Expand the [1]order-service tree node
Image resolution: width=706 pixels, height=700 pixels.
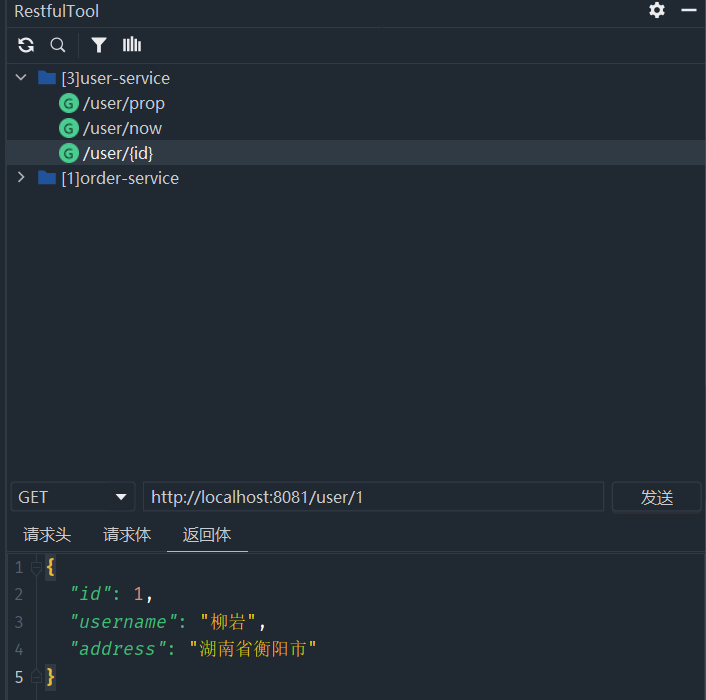click(x=21, y=178)
